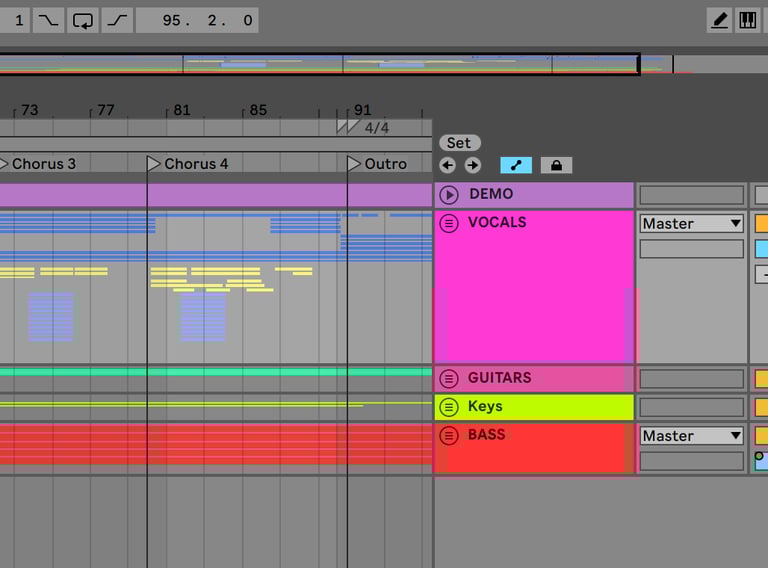The image size is (768, 568).
Task: Select the DEMO track title
Action: [491, 194]
